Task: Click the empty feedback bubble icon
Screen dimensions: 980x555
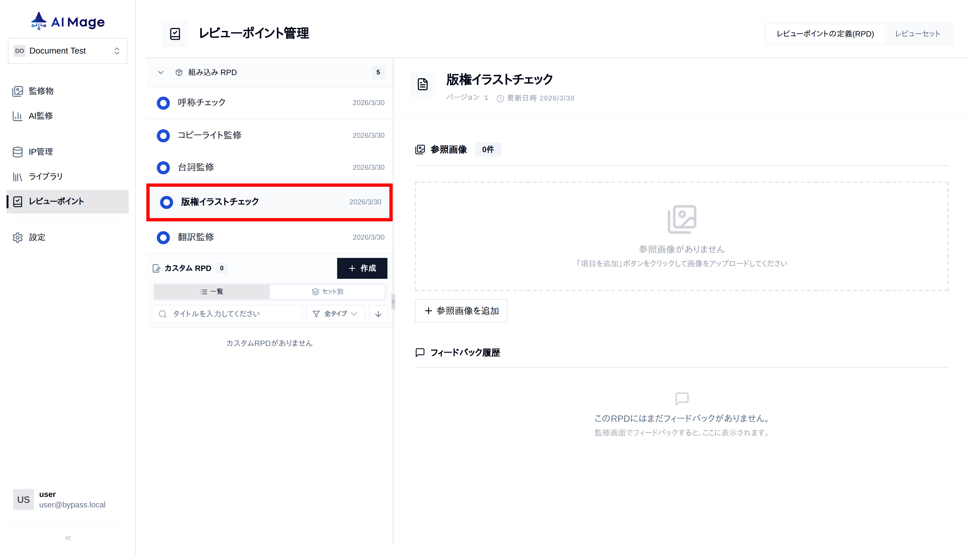Action: click(682, 399)
